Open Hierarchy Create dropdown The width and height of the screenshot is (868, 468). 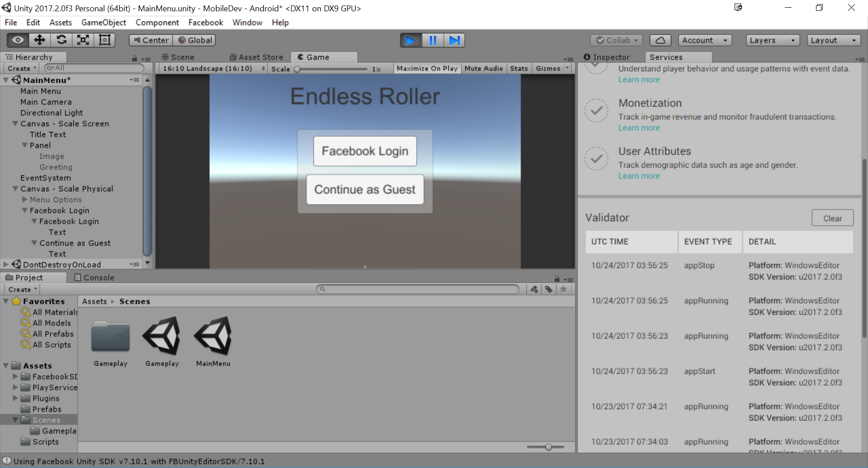click(x=22, y=68)
